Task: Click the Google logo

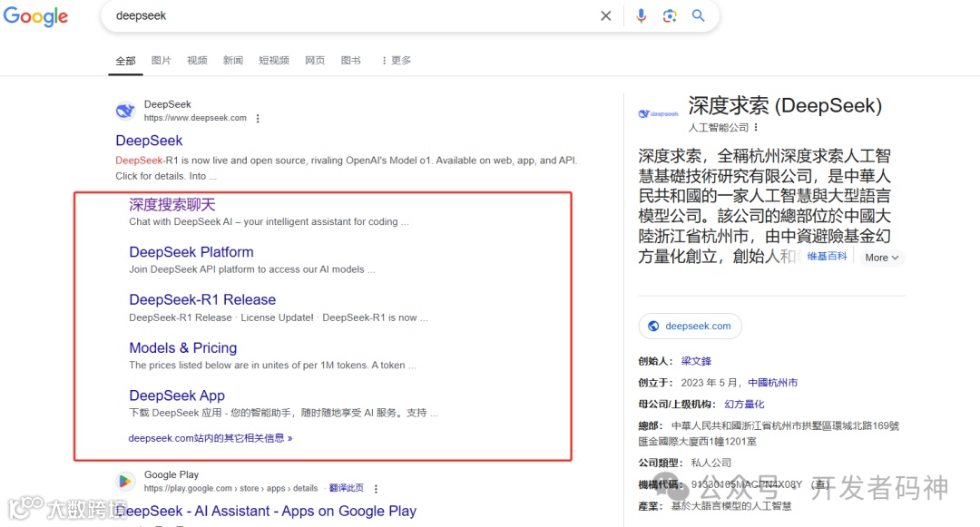Action: click(35, 16)
